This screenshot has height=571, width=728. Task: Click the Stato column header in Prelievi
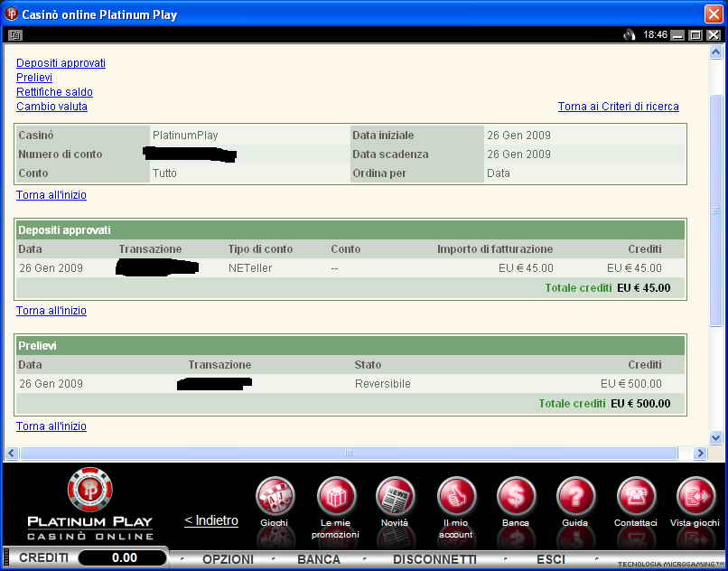click(x=368, y=365)
